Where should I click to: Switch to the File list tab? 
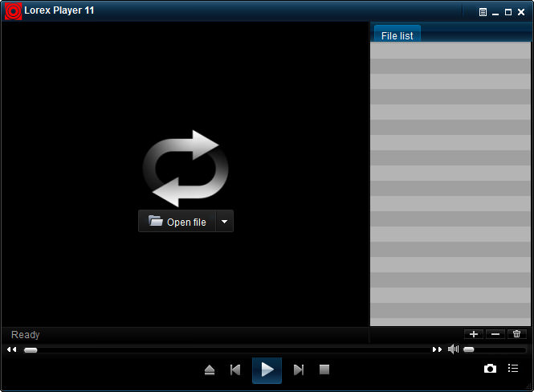[397, 34]
